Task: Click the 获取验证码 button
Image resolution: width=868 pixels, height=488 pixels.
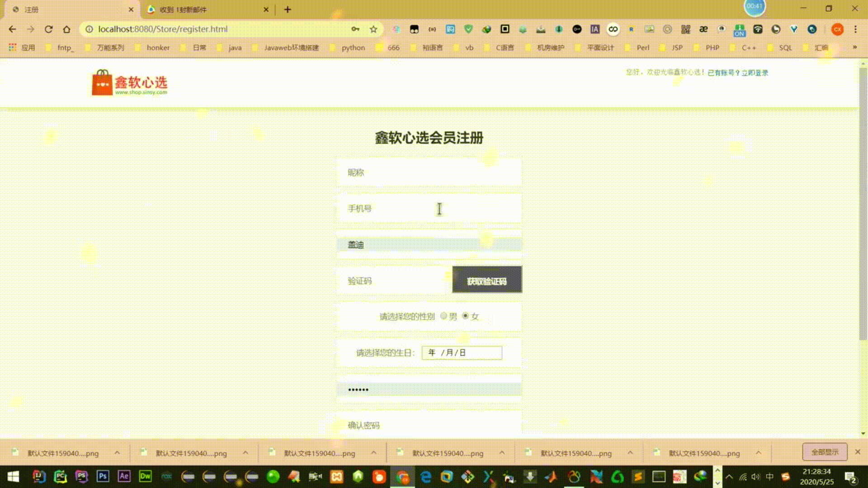Action: (487, 281)
